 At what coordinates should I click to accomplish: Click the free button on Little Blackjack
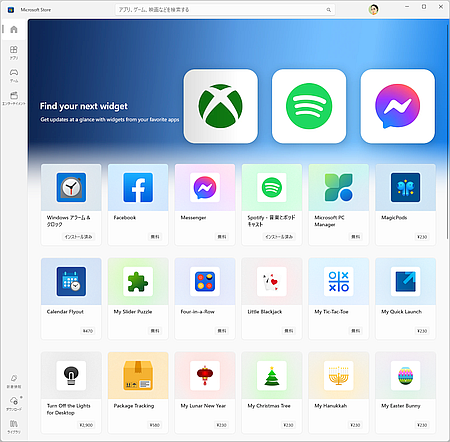click(289, 331)
